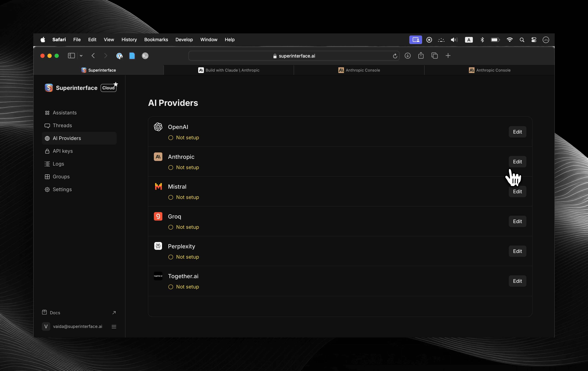The height and width of the screenshot is (371, 588).
Task: Edit the OpenAI provider
Action: pos(517,132)
